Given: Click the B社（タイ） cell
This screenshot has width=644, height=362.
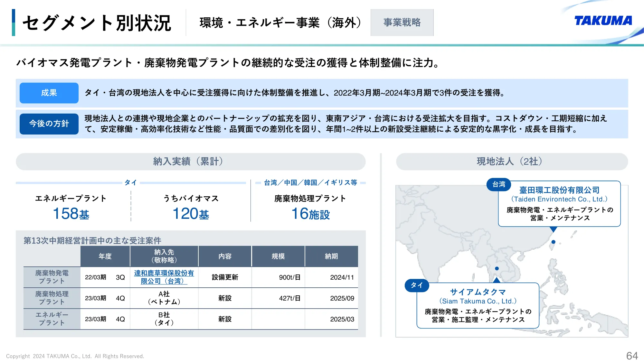Looking at the screenshot, I should (164, 319).
